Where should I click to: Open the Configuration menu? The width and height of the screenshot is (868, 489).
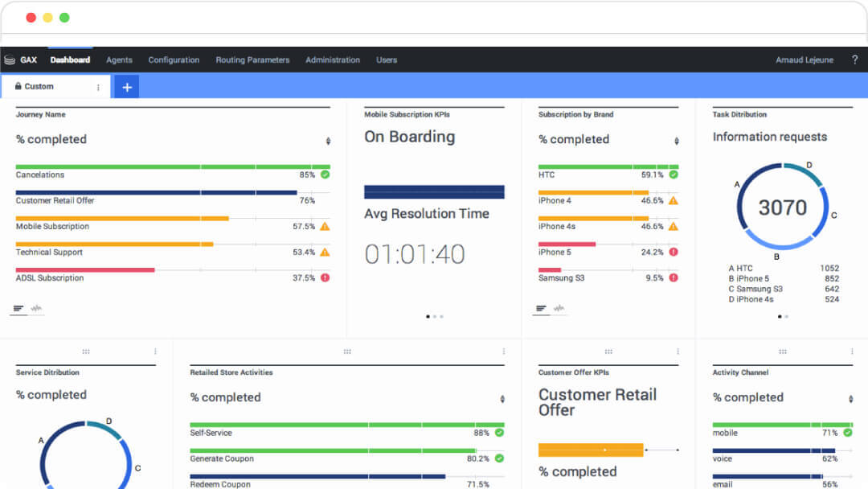coord(174,60)
